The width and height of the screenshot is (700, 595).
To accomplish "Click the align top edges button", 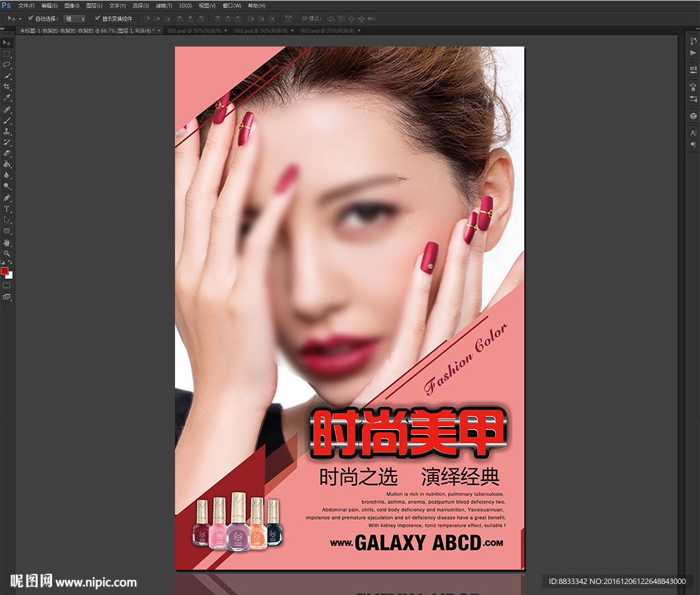I will click(146, 18).
